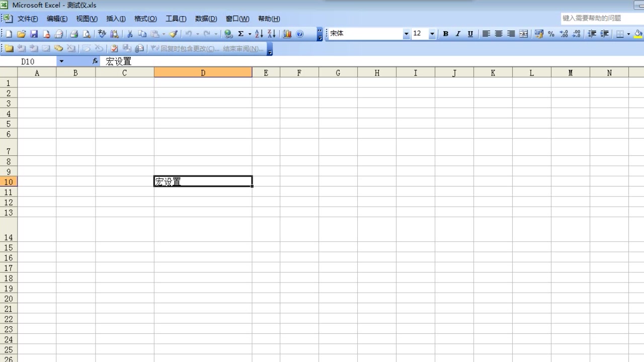Toggle underline formatting

point(470,34)
